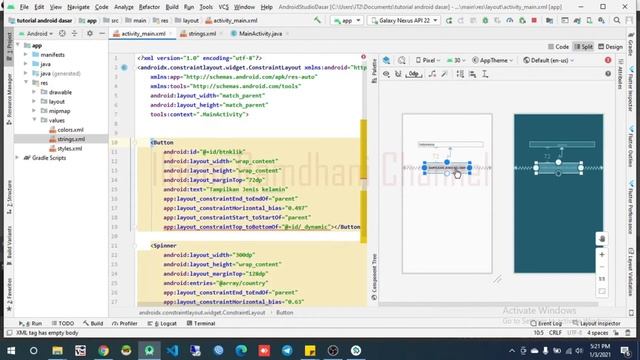The image size is (640, 360).
Task: Open the Run tool window
Action: (31, 323)
